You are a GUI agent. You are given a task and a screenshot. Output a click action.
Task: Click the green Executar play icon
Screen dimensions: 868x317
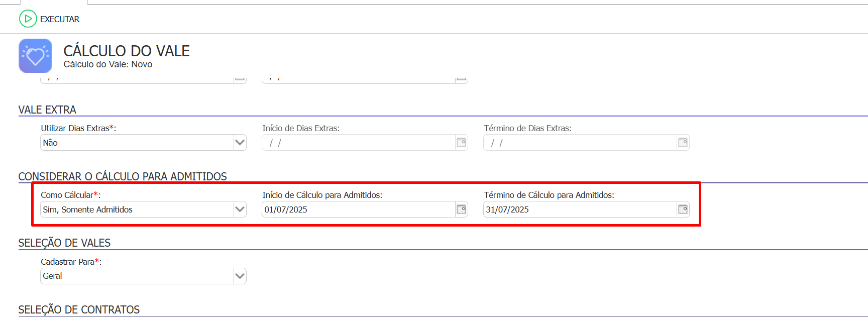[x=28, y=19]
